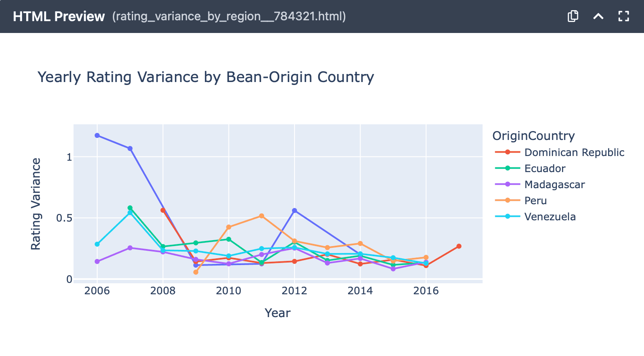
Task: Click the OriginCountry legend title
Action: (x=533, y=136)
